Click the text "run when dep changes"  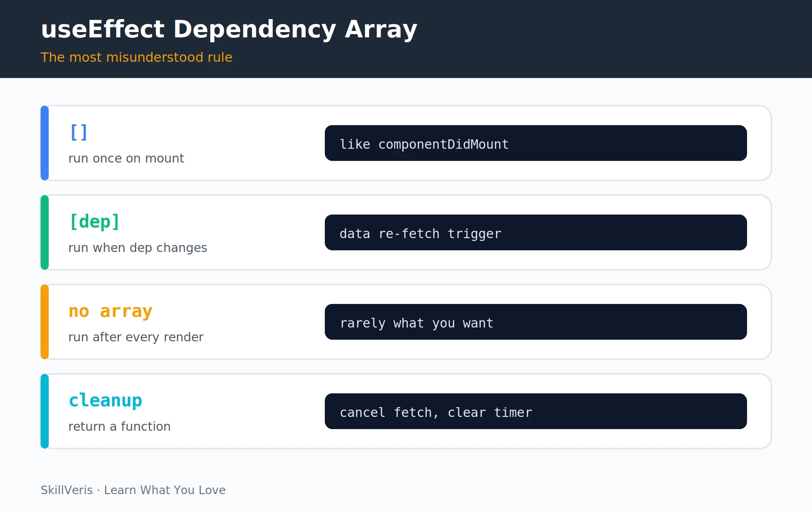pos(138,248)
